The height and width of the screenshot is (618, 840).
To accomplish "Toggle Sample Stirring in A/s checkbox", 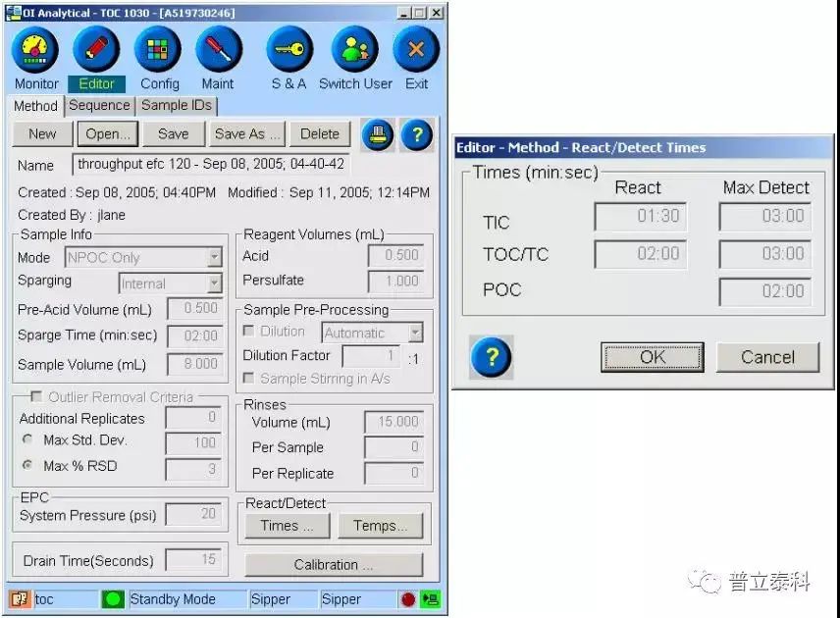I will 248,378.
